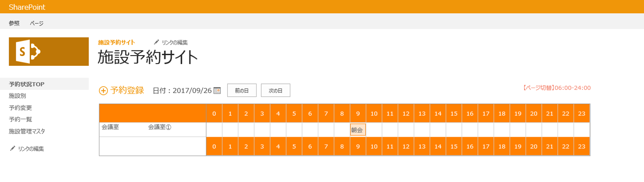Go to next day with 次の日
Viewport: 644px width, 182px height.
275,91
